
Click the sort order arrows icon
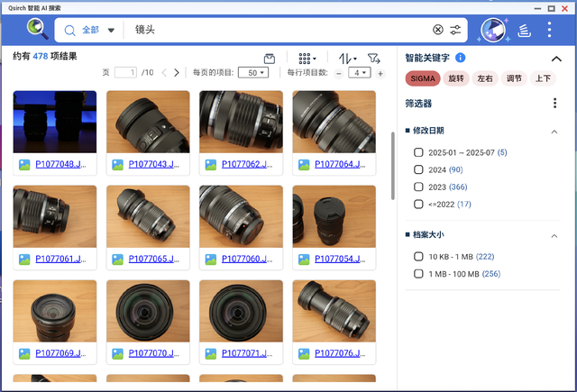coord(346,58)
